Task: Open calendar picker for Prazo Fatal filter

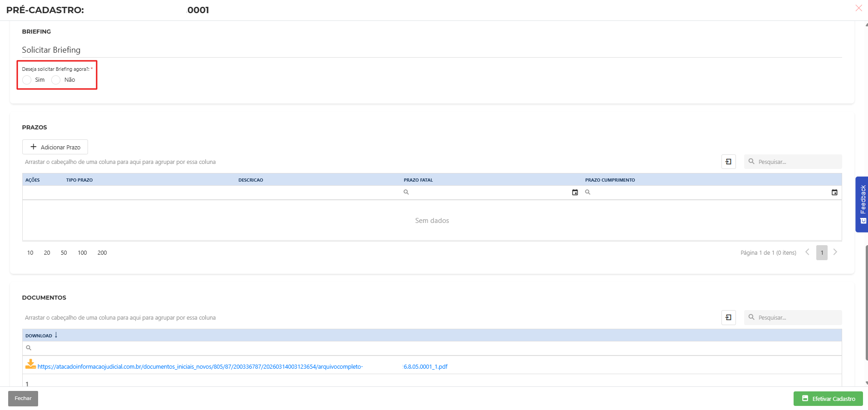Action: click(x=575, y=193)
